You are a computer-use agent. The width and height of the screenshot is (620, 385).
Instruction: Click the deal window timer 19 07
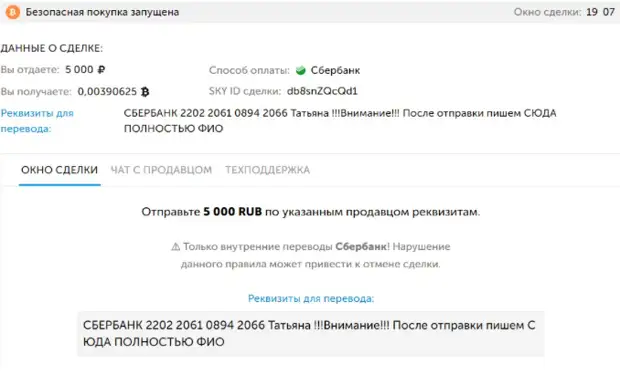click(x=600, y=12)
